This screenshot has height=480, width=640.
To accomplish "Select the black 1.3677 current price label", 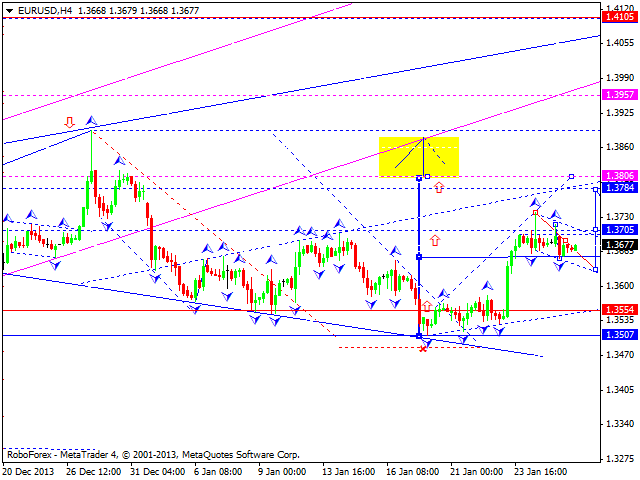I will (x=620, y=245).
